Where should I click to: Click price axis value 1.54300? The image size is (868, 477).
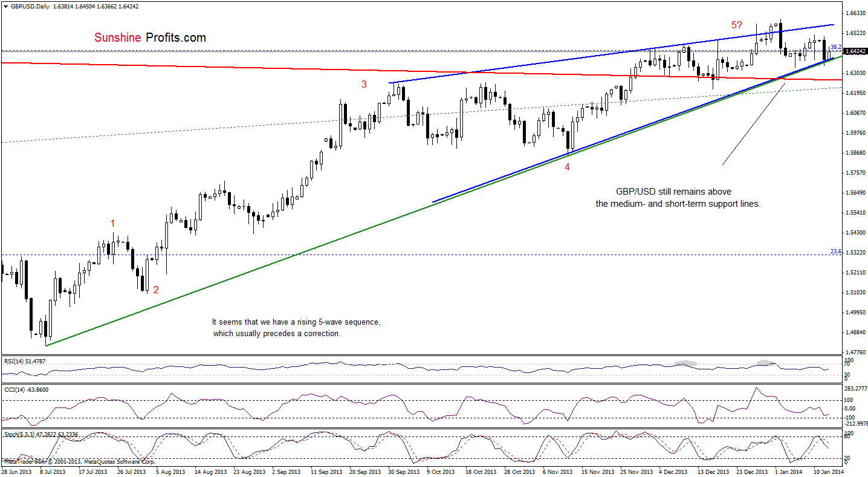(854, 232)
